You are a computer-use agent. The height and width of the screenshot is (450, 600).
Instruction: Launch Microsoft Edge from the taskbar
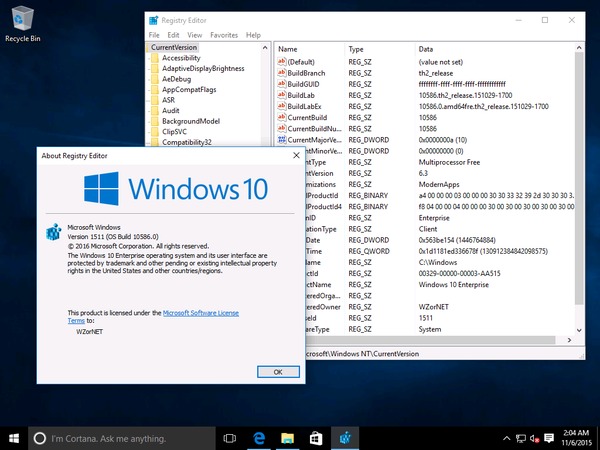pyautogui.click(x=258, y=438)
